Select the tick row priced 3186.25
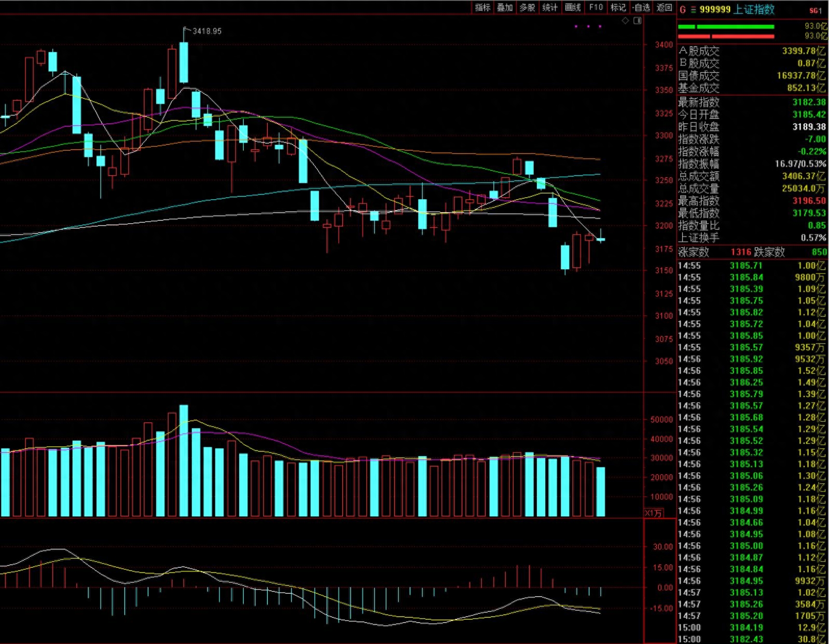 (x=752, y=382)
